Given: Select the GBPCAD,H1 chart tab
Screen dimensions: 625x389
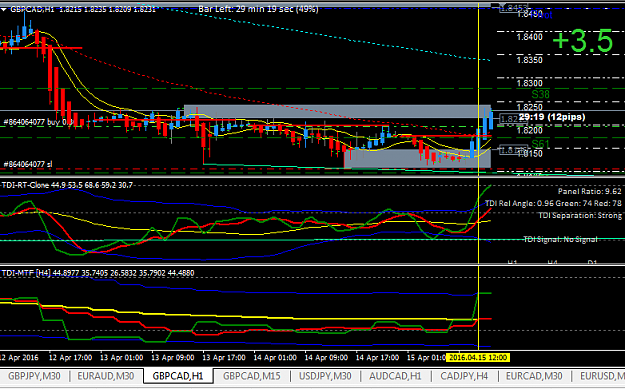Looking at the screenshot, I should coord(178,376).
